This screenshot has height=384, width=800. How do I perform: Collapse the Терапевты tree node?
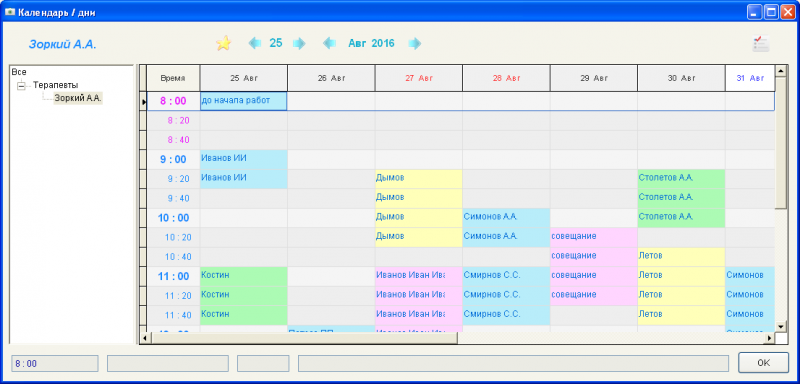[x=21, y=85]
